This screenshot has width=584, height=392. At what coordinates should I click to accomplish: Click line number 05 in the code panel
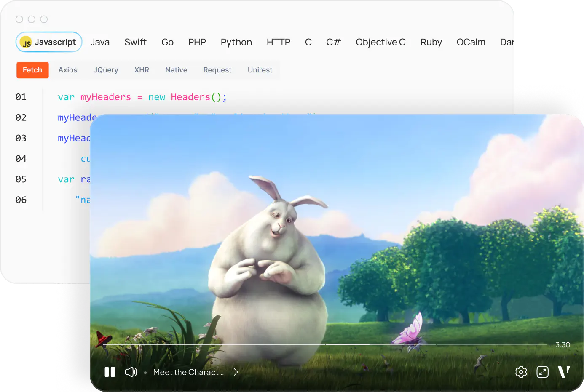coord(21,180)
